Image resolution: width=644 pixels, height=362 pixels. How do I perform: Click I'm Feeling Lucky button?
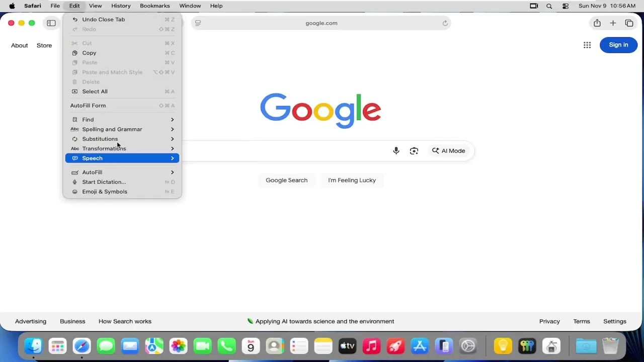click(352, 180)
